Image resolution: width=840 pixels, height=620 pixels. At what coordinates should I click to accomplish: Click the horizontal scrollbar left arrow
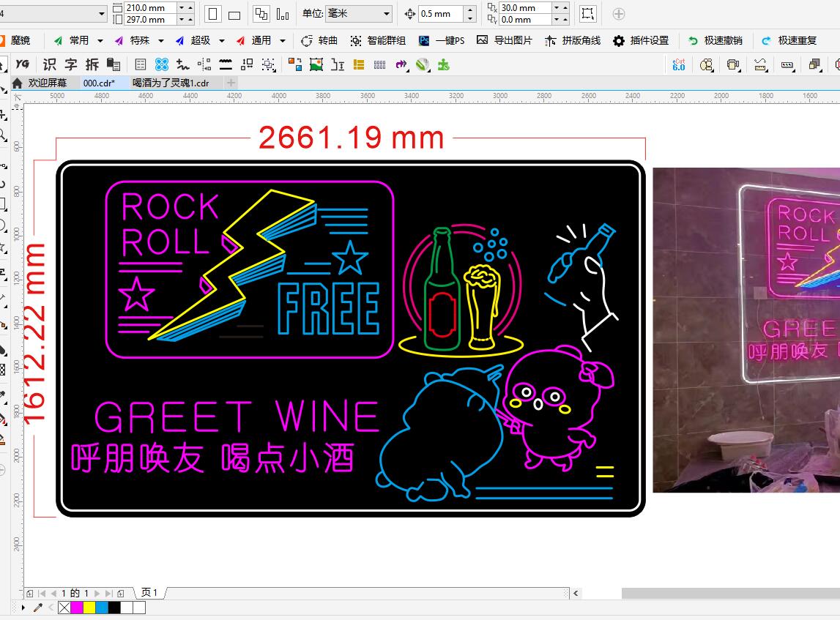[x=576, y=593]
